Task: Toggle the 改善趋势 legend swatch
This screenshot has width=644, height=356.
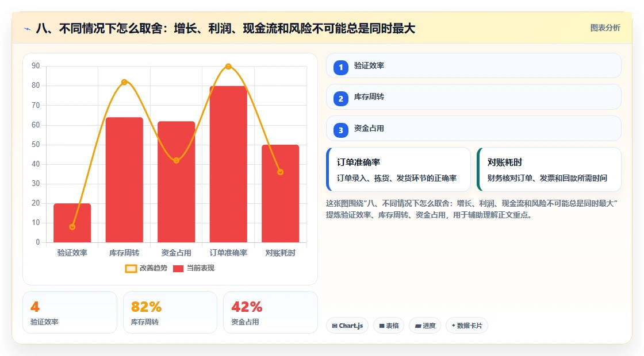Action: click(131, 269)
